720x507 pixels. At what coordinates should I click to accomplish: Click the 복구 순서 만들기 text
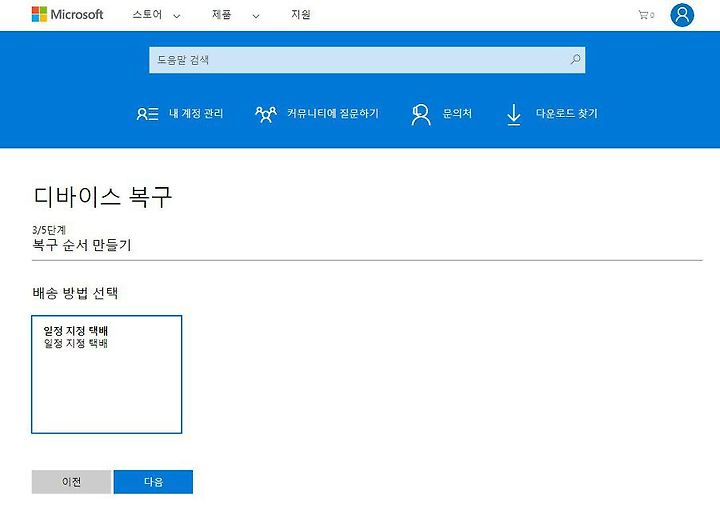pyautogui.click(x=82, y=245)
